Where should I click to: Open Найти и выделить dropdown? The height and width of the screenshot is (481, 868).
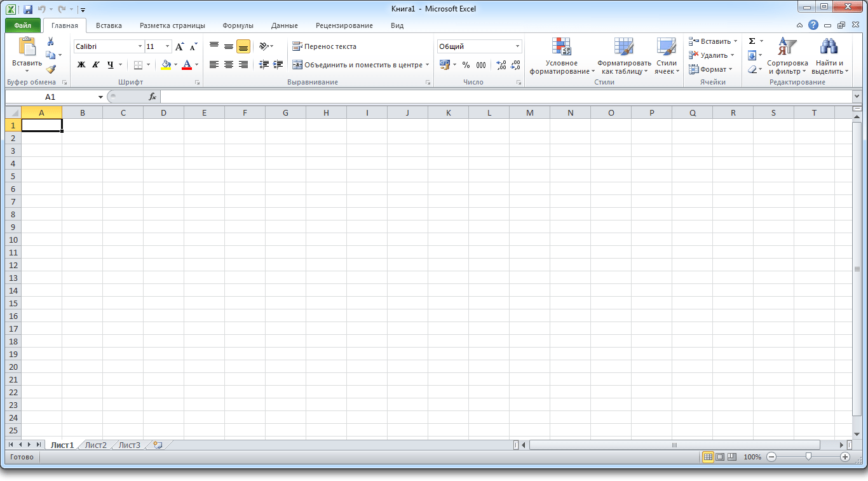[829, 56]
